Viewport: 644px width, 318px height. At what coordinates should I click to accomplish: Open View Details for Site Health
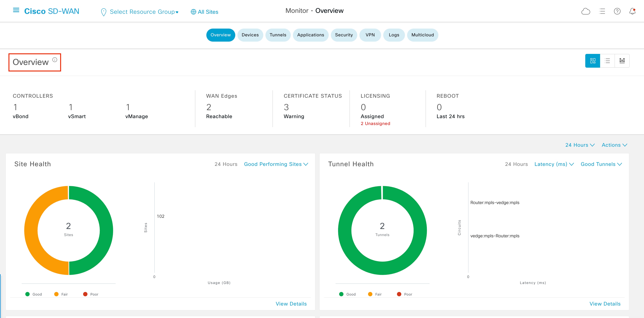point(291,304)
